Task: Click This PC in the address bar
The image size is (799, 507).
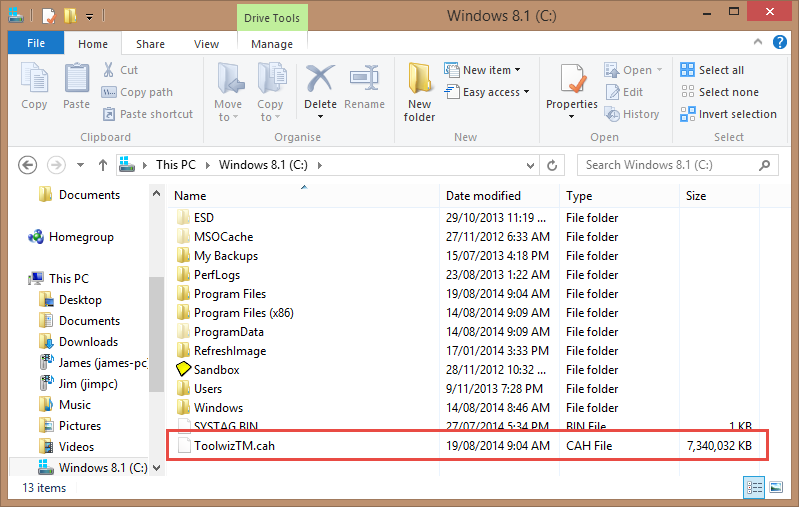Action: point(176,165)
